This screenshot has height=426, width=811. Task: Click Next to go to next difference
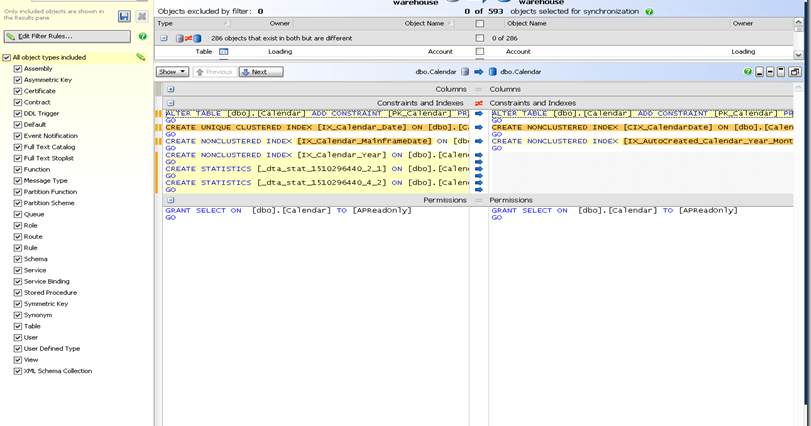pos(260,72)
